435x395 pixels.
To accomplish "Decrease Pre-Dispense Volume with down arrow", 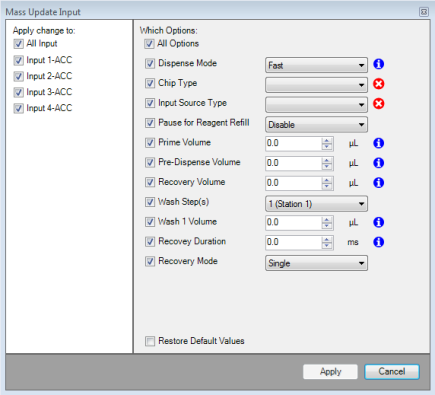I will [x=327, y=167].
